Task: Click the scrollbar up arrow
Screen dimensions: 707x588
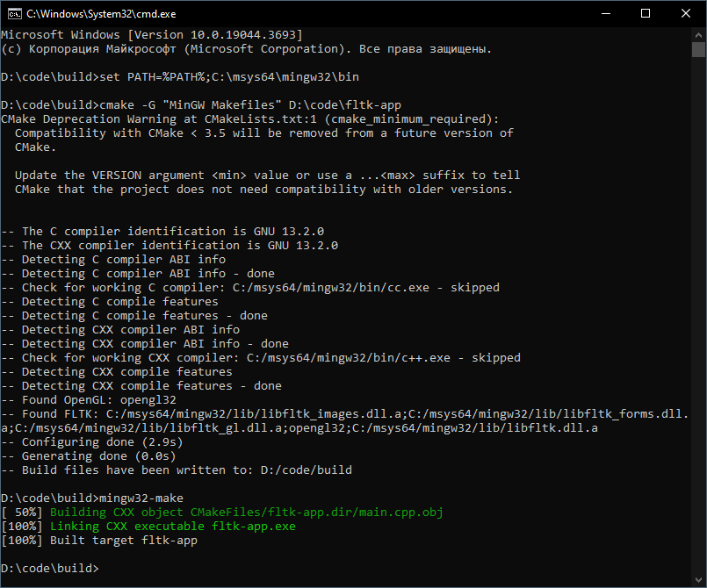Action: pyautogui.click(x=698, y=35)
